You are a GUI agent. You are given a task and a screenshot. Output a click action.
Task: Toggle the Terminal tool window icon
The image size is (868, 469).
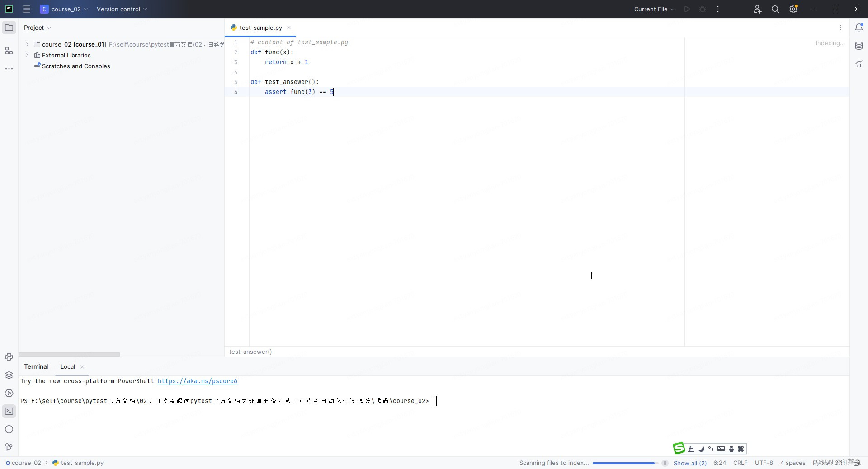pyautogui.click(x=9, y=411)
